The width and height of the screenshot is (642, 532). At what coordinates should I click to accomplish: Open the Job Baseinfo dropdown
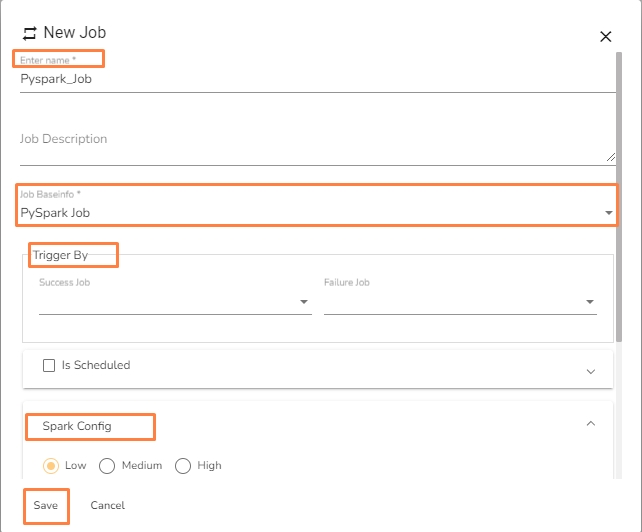coord(608,213)
